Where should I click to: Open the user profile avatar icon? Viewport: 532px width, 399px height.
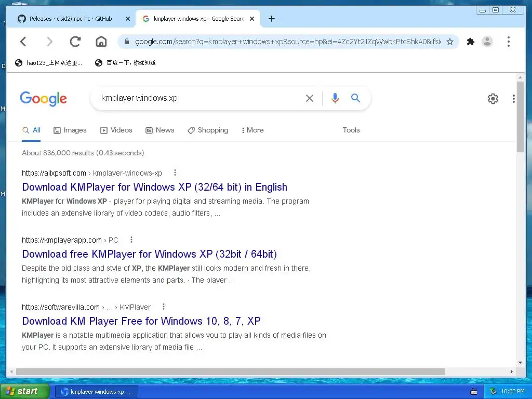pos(487,42)
